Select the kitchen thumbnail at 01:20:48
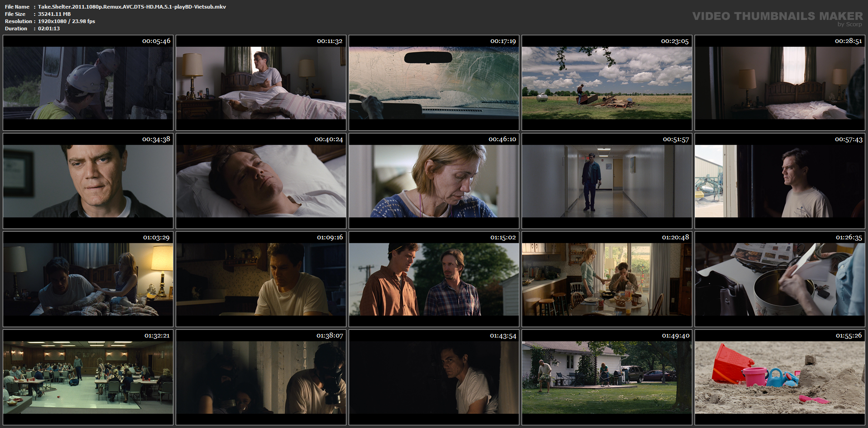Screen dimensions: 868x428 coord(607,279)
